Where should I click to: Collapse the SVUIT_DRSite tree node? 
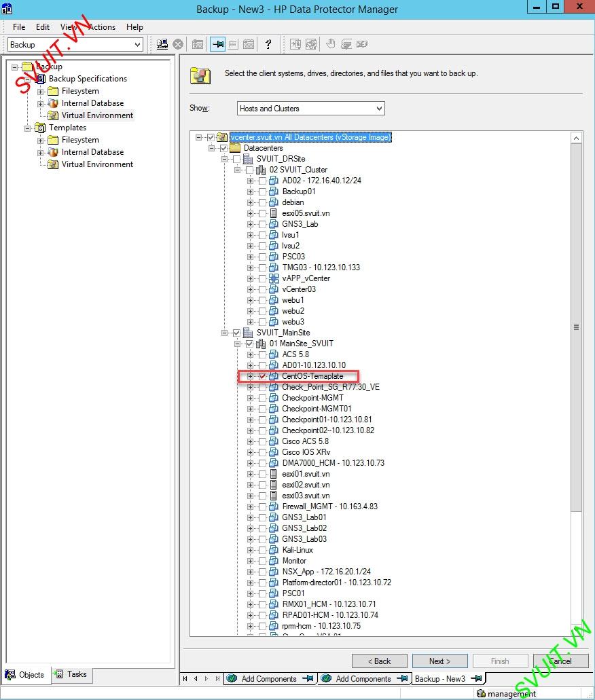(x=224, y=159)
